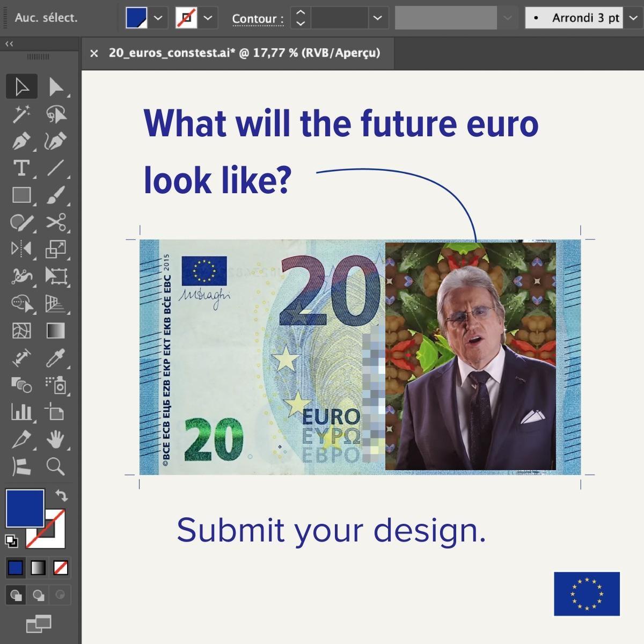
Task: Apply Gradient paint mode
Action: [x=38, y=567]
